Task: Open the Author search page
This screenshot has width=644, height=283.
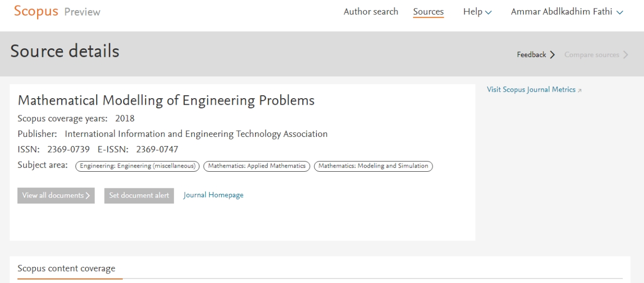Action: tap(371, 12)
